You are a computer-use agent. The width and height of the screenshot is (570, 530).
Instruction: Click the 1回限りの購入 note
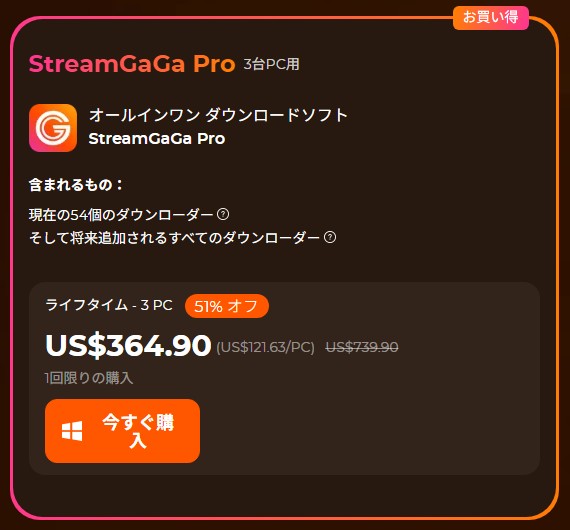click(x=89, y=378)
